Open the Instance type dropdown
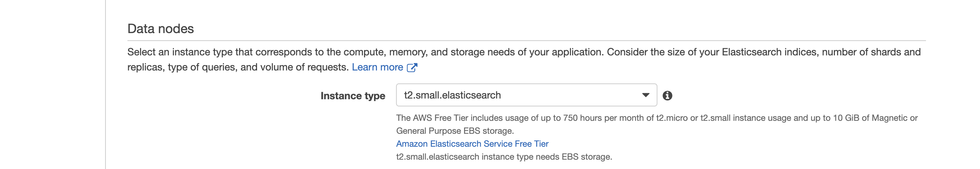 526,95
